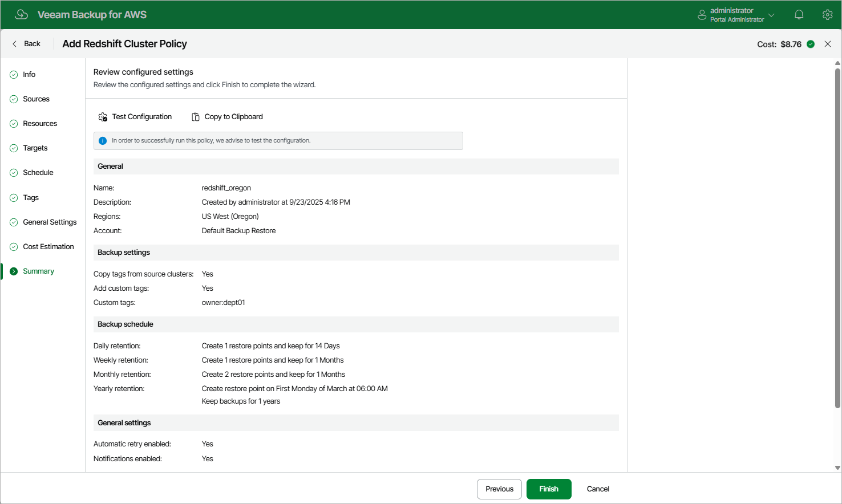Click the Backup schedule section header
This screenshot has height=504, width=842.
tap(356, 324)
